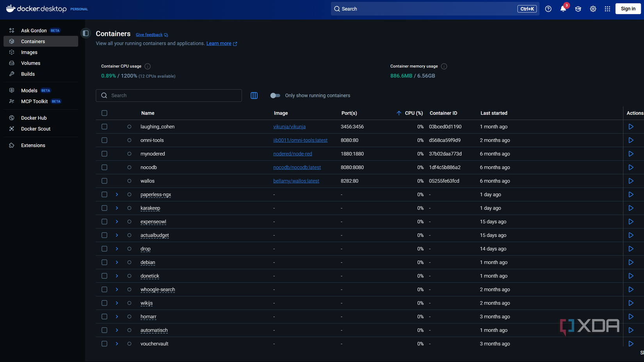
Task: Open Docker Hub from the sidebar
Action: pyautogui.click(x=34, y=118)
